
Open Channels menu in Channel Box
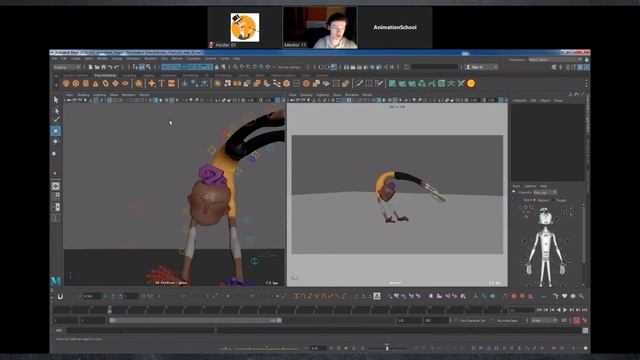click(520, 100)
